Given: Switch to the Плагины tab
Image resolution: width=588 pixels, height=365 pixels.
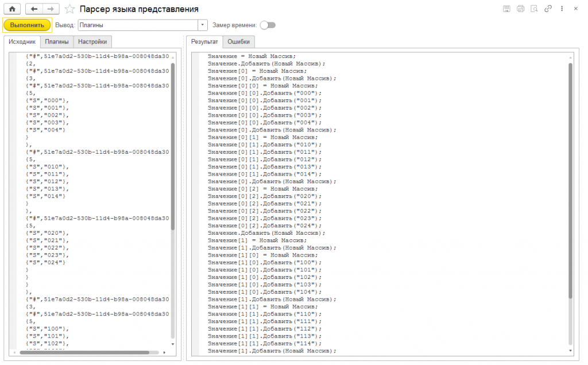Looking at the screenshot, I should point(57,41).
